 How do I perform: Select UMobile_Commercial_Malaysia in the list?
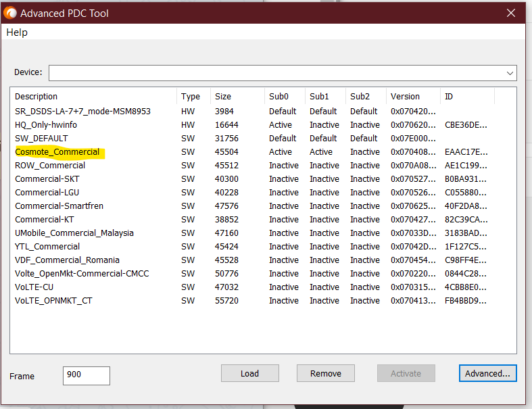74,233
